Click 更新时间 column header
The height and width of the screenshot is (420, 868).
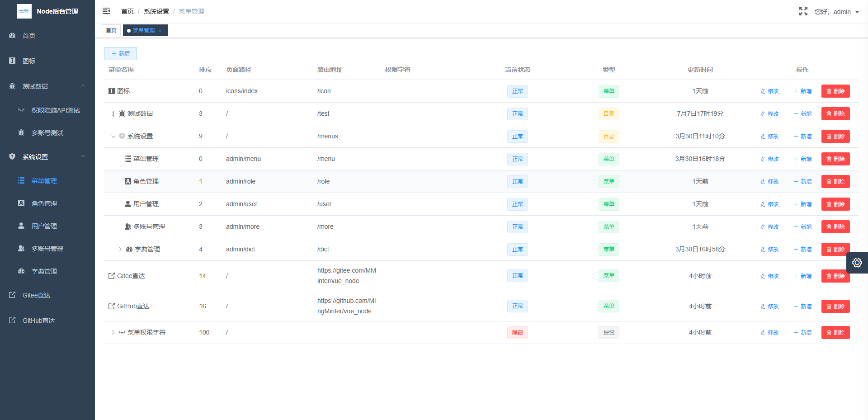point(700,70)
